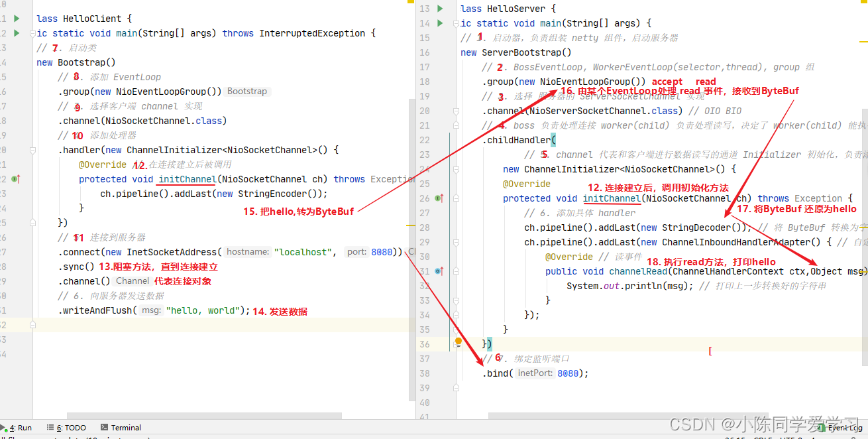Run HelloClient main method from gutter
Image resolution: width=868 pixels, height=439 pixels.
[17, 33]
